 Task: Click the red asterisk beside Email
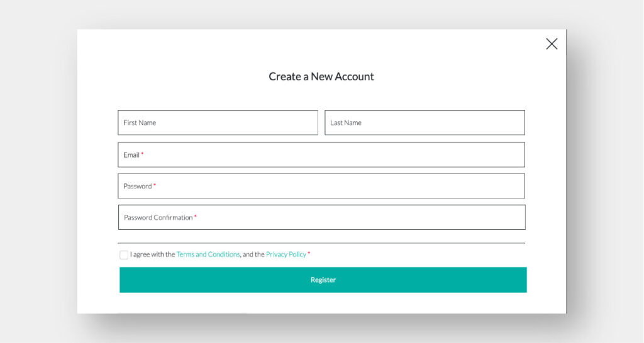point(142,154)
